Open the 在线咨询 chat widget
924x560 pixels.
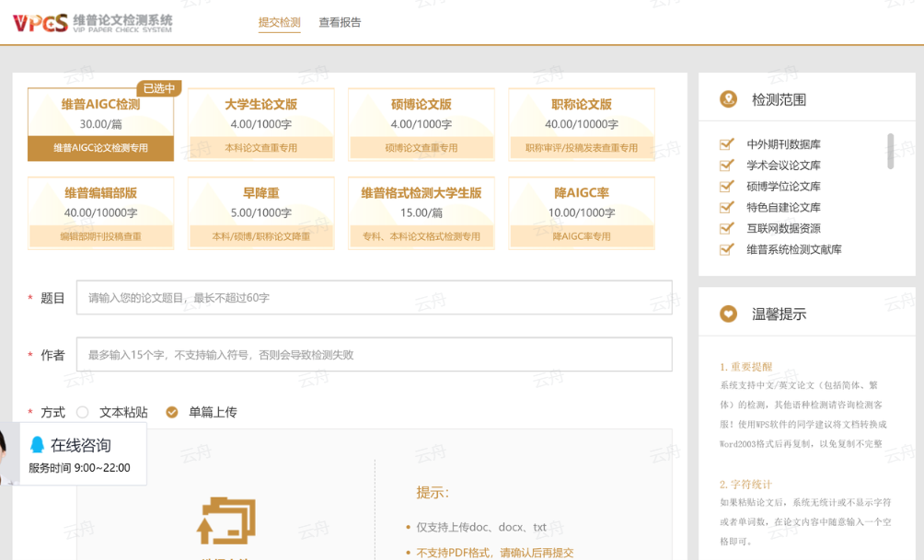click(x=74, y=453)
